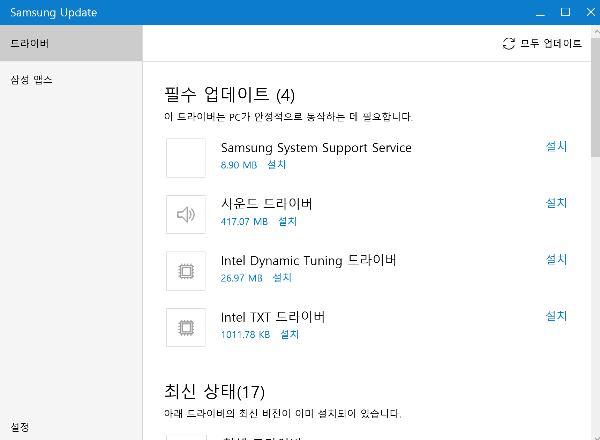Install 사운드 드라이버 using right-side 설치

(x=556, y=203)
